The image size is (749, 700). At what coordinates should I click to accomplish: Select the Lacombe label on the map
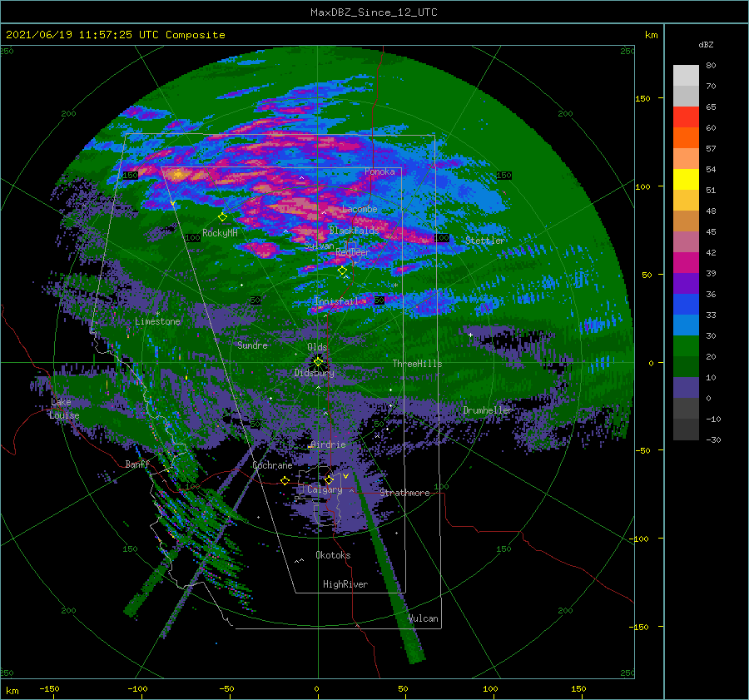pos(360,209)
